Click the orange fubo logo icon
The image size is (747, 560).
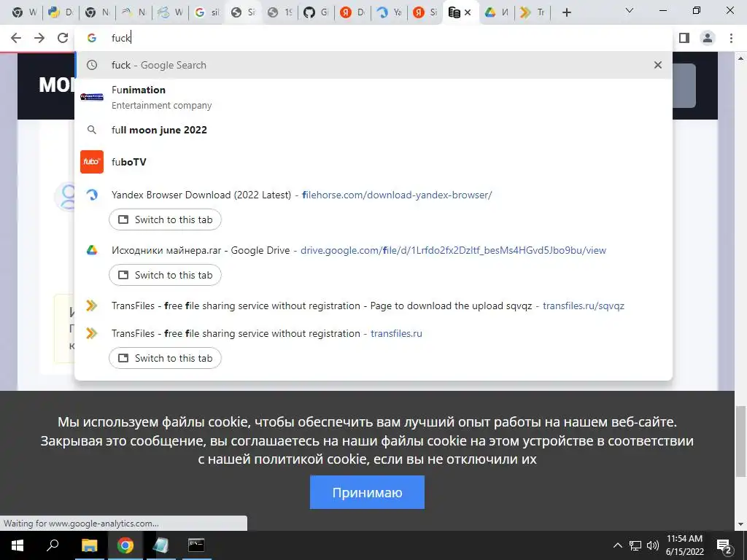[92, 162]
